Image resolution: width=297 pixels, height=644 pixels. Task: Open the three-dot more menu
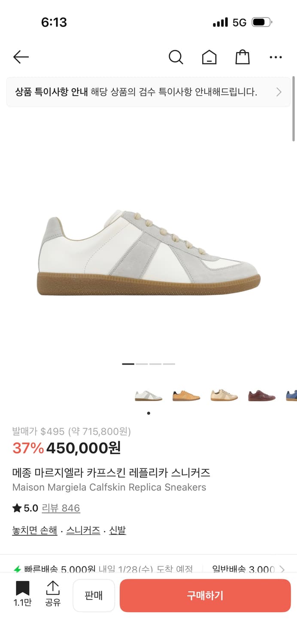276,57
